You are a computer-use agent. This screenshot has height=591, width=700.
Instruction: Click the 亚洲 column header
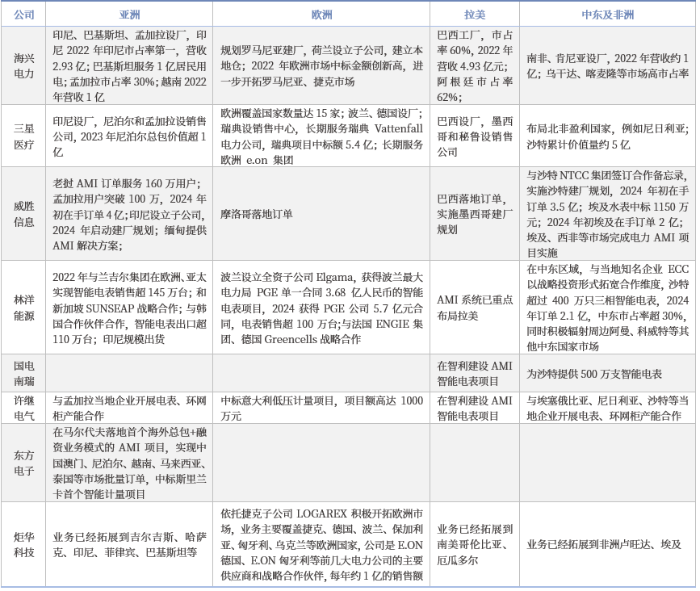tap(129, 15)
